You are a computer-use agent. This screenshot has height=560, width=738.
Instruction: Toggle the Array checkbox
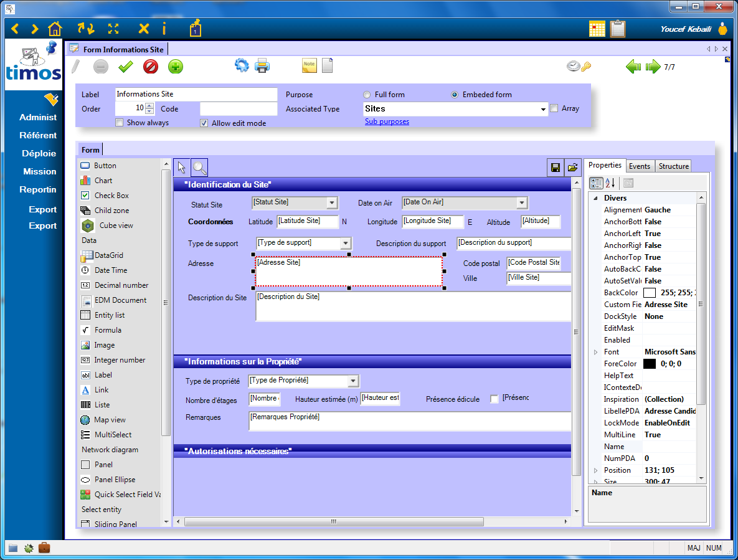[x=554, y=108]
